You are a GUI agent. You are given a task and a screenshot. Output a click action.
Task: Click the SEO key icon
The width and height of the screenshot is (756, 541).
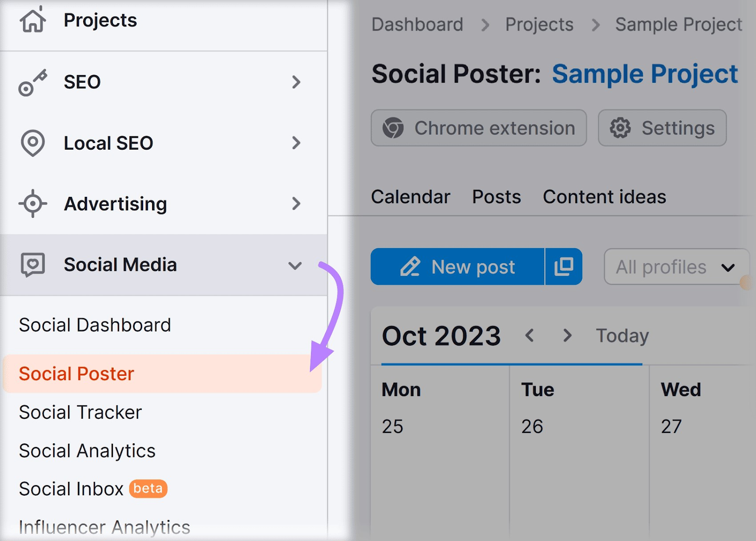(x=33, y=83)
